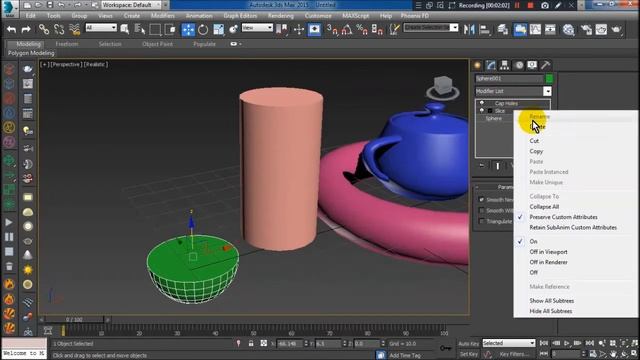The image size is (640, 360).
Task: Toggle Window/Crossing selection mode icon
Action: (170, 29)
